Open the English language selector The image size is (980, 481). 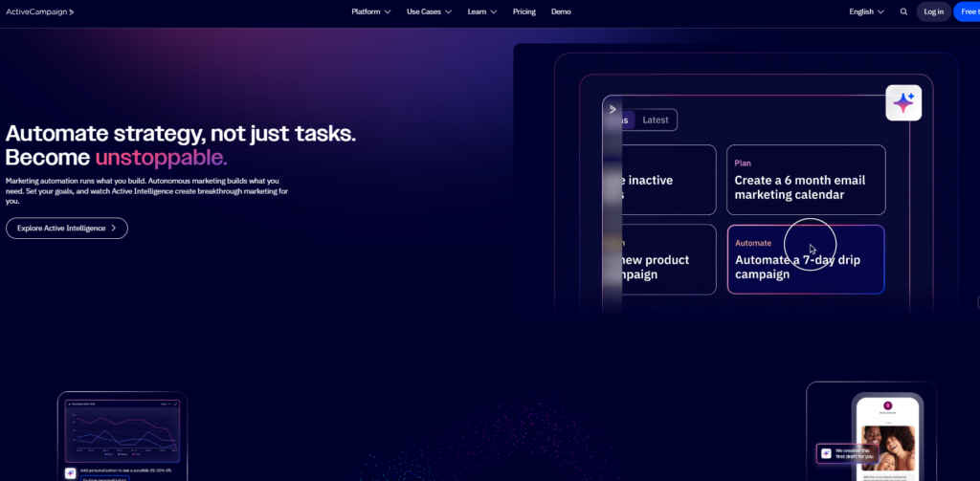coord(866,11)
